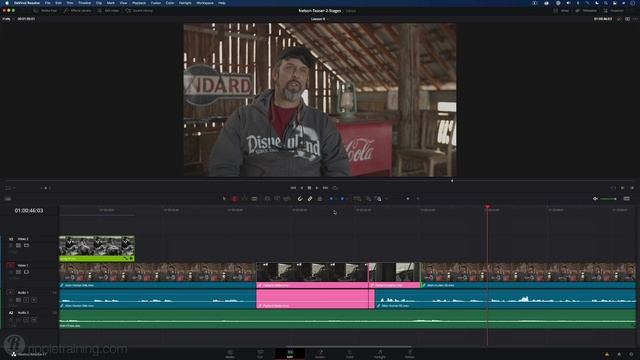Open the Timeline menu
Viewport: 640px width, 360px height.
coord(84,3)
